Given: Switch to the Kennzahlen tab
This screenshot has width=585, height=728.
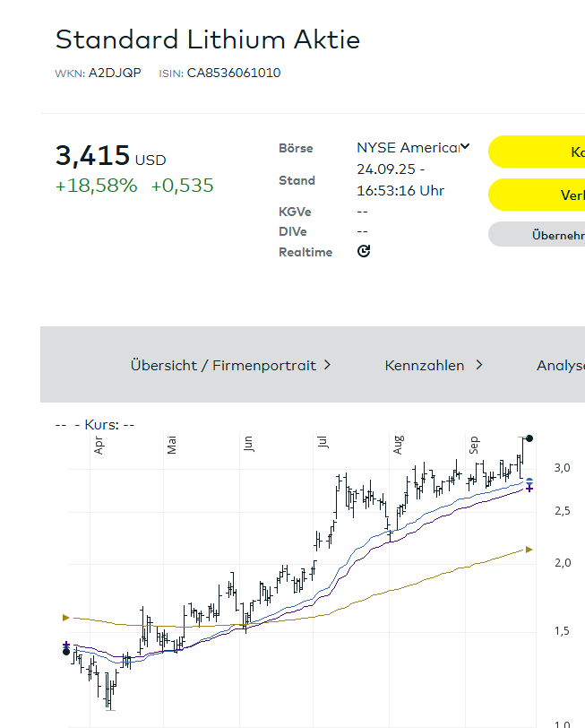Looking at the screenshot, I should coord(425,366).
